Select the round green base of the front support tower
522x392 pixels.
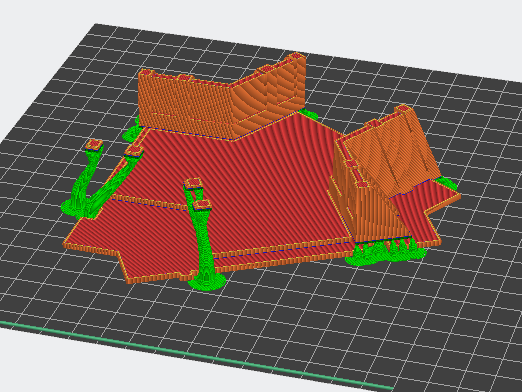tap(207, 282)
